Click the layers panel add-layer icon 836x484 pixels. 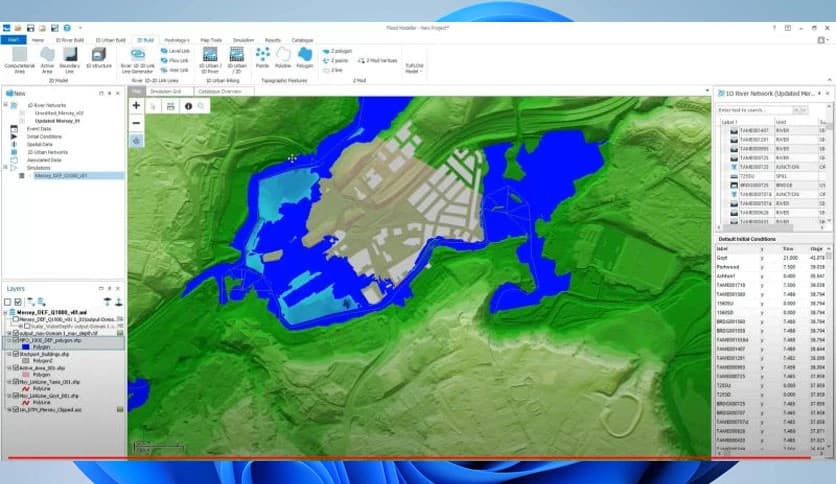point(31,302)
